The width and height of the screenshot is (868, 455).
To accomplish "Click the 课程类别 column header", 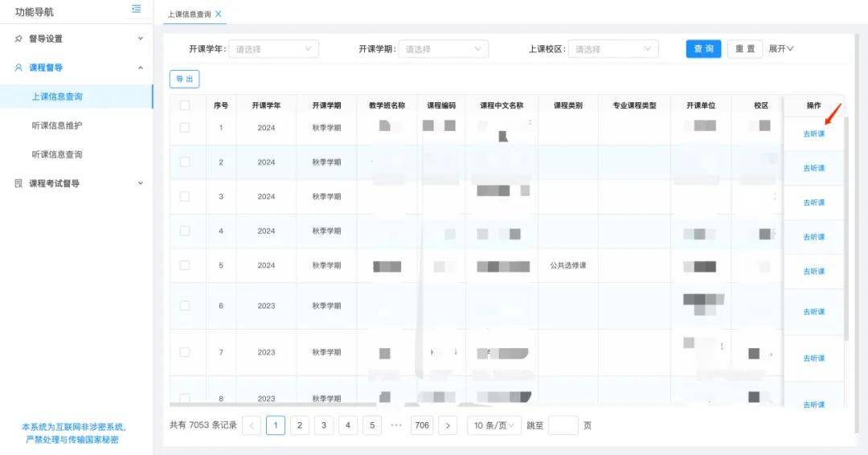I will (x=568, y=105).
